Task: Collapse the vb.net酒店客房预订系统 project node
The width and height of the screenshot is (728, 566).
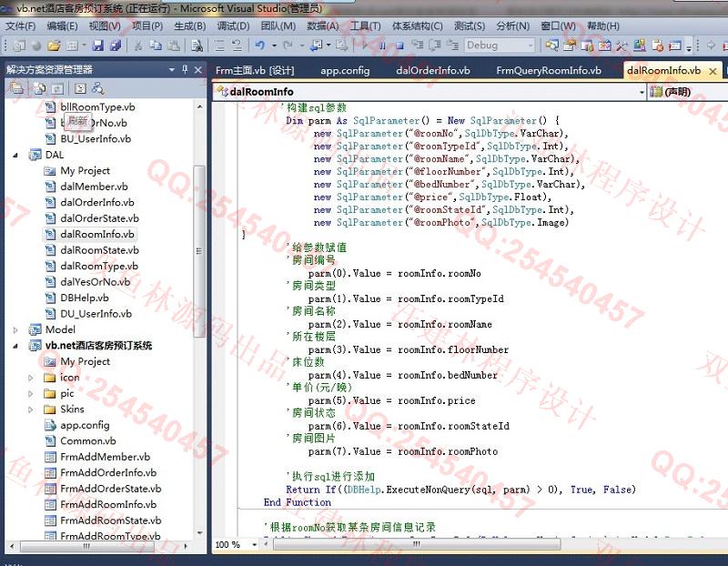Action: (x=15, y=346)
